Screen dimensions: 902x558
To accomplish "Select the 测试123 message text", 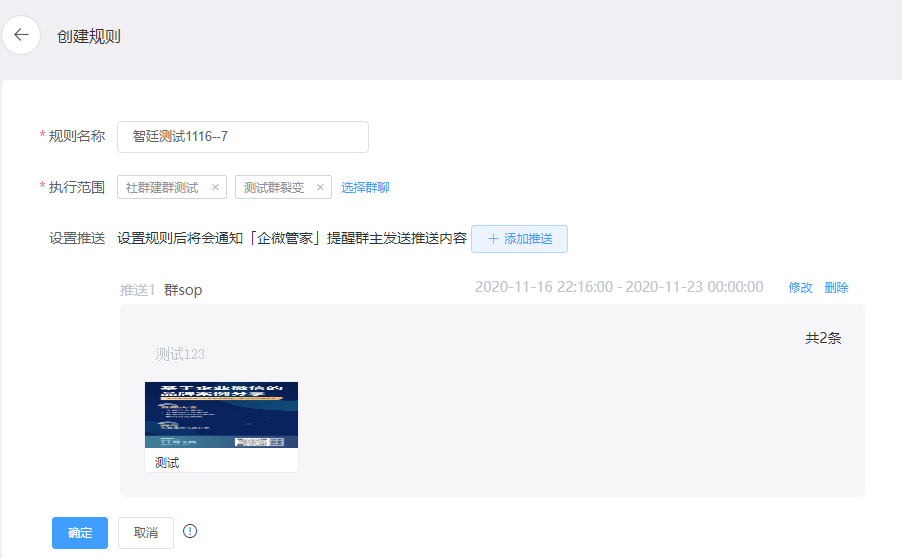I will click(180, 354).
